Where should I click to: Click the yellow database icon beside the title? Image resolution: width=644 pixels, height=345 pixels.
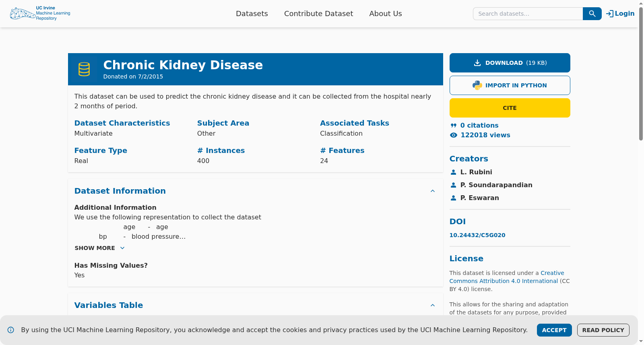tap(84, 69)
